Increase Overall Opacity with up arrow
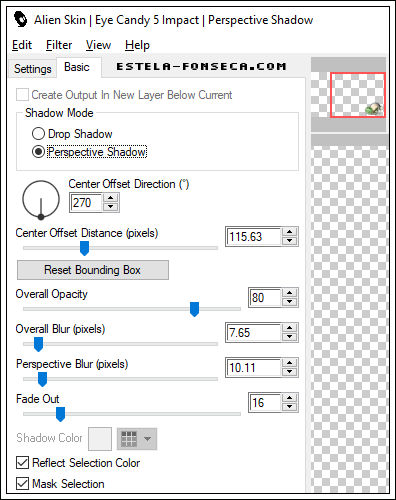This screenshot has height=500, width=396. (x=290, y=293)
